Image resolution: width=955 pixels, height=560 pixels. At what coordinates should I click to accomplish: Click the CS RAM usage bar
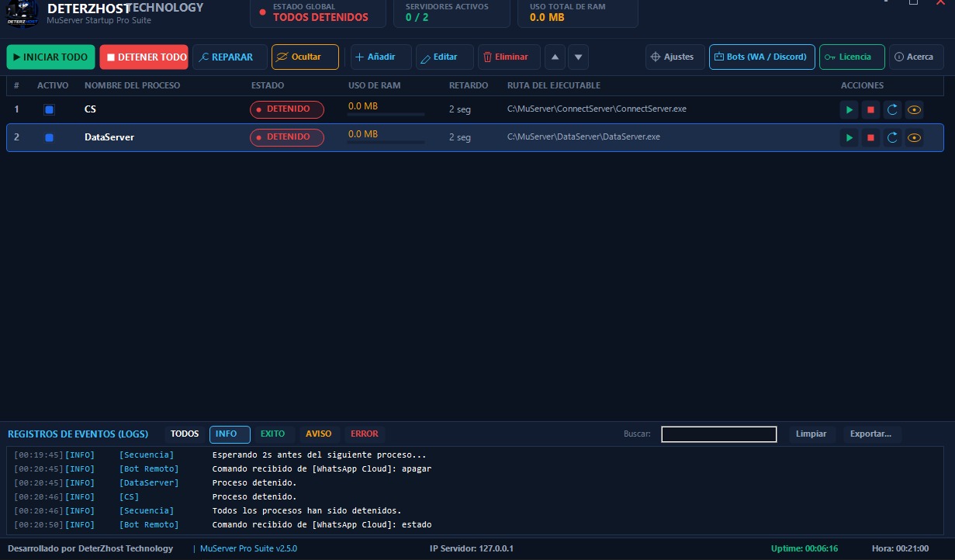click(386, 114)
